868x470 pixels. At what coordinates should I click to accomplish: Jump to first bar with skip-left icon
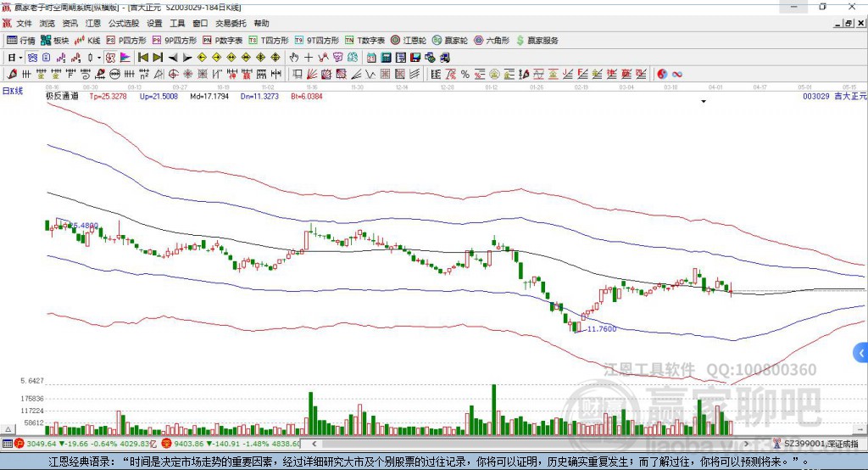click(x=142, y=58)
